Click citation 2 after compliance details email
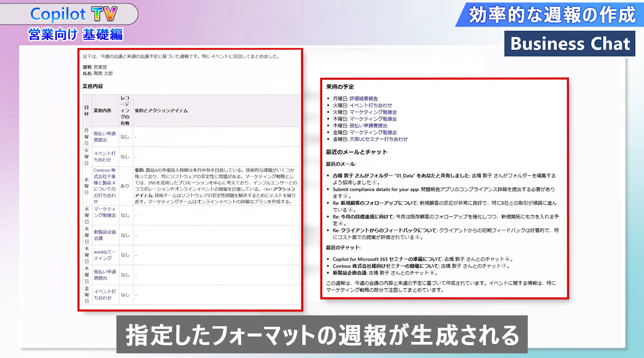This screenshot has width=644, height=358. click(345, 196)
